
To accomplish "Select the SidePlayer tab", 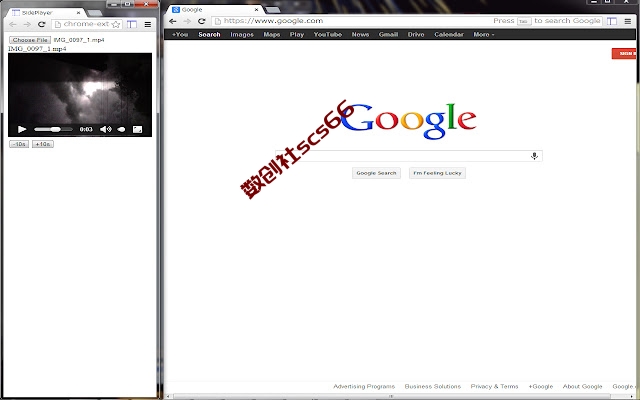I will [x=45, y=13].
